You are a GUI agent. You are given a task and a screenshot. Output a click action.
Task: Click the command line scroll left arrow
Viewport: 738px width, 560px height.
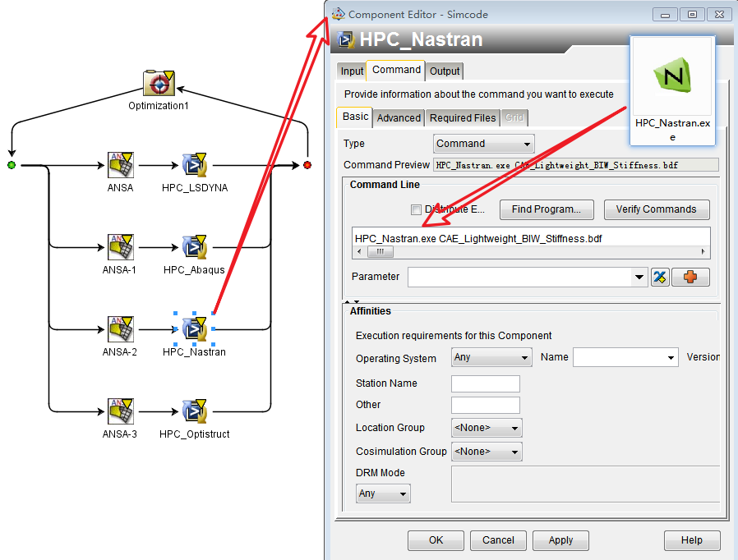(x=360, y=252)
